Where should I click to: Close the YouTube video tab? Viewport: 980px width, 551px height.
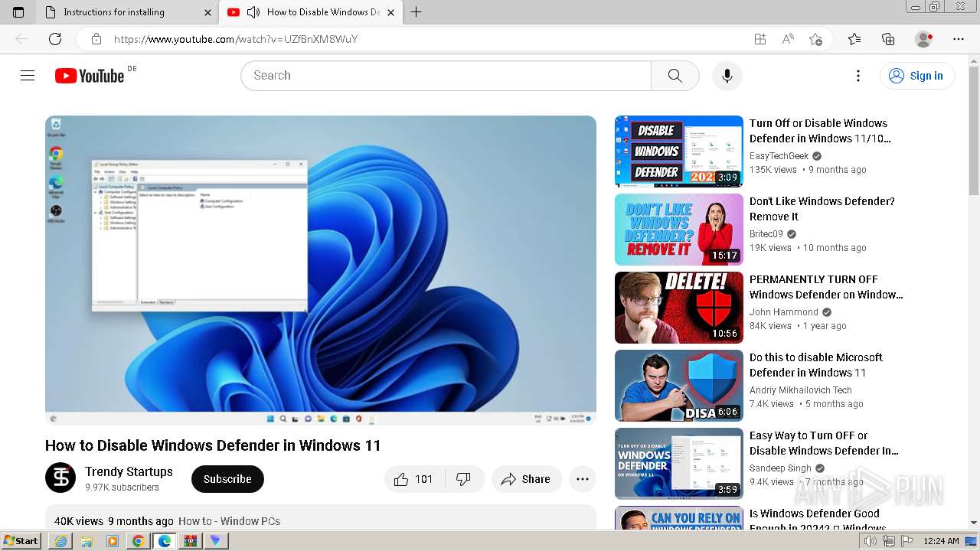[390, 12]
